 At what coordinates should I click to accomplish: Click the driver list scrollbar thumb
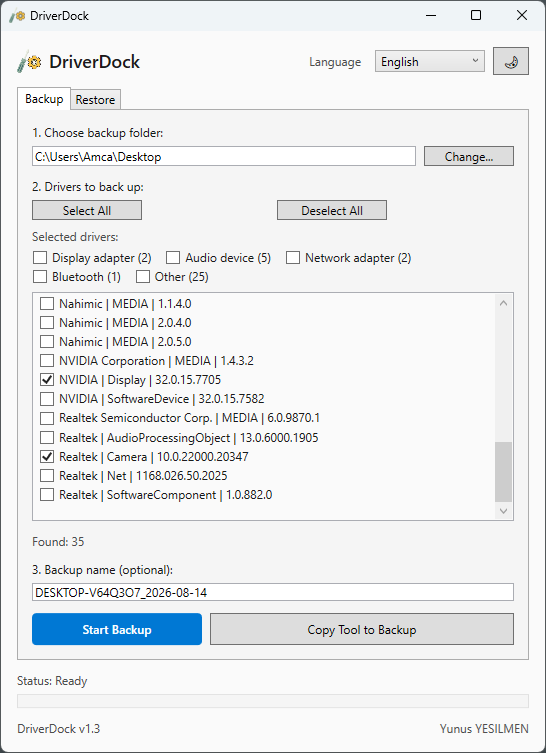(503, 472)
